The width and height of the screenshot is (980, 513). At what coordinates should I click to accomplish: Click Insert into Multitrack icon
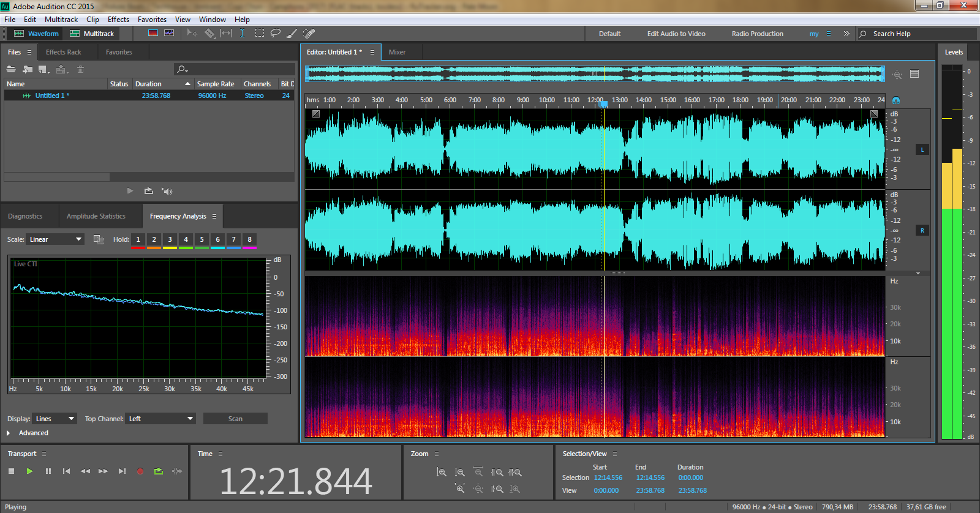point(62,69)
